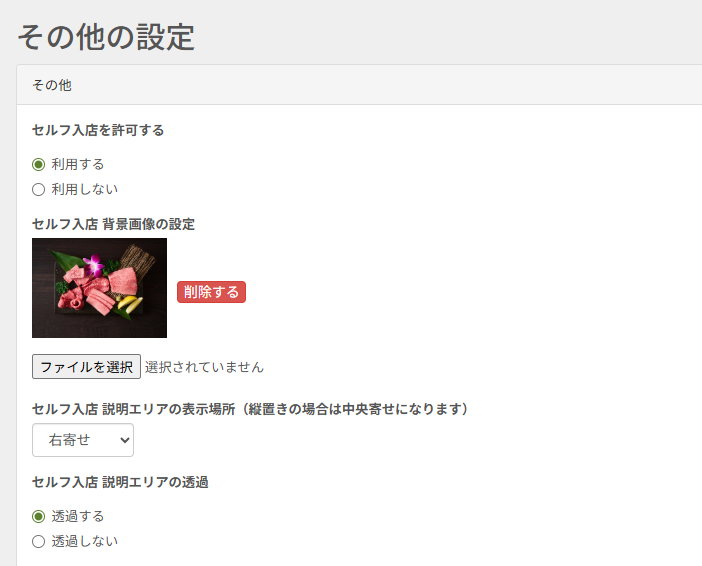Click the 選択されていません file status text
This screenshot has width=702, height=566.
tap(204, 367)
